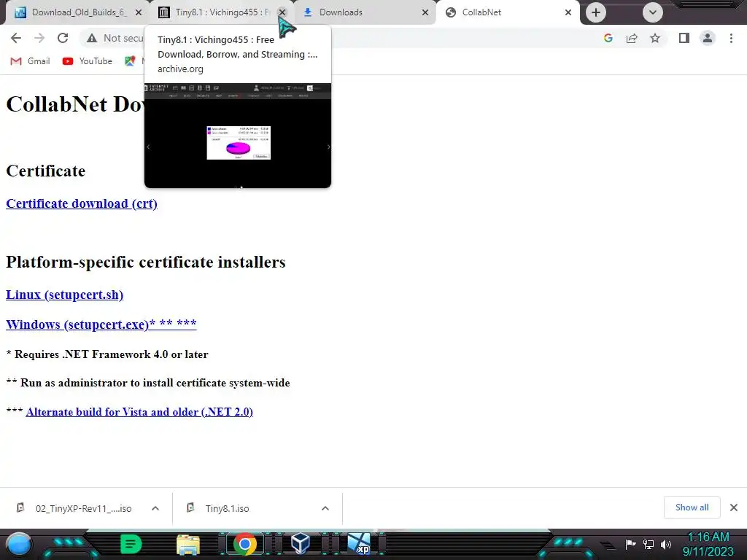
Task: Click the Chrome taskbar icon
Action: click(245, 544)
